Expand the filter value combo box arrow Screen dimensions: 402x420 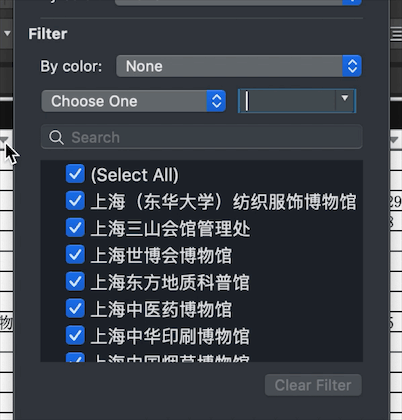(345, 101)
